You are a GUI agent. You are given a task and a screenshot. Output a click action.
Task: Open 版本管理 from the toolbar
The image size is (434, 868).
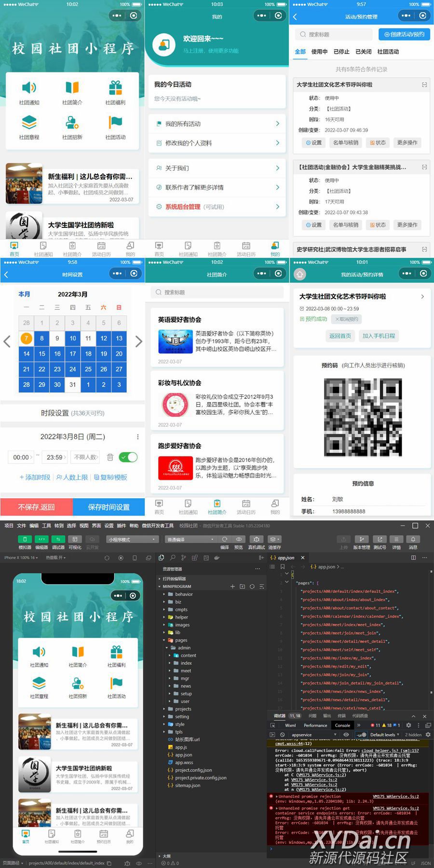click(361, 539)
